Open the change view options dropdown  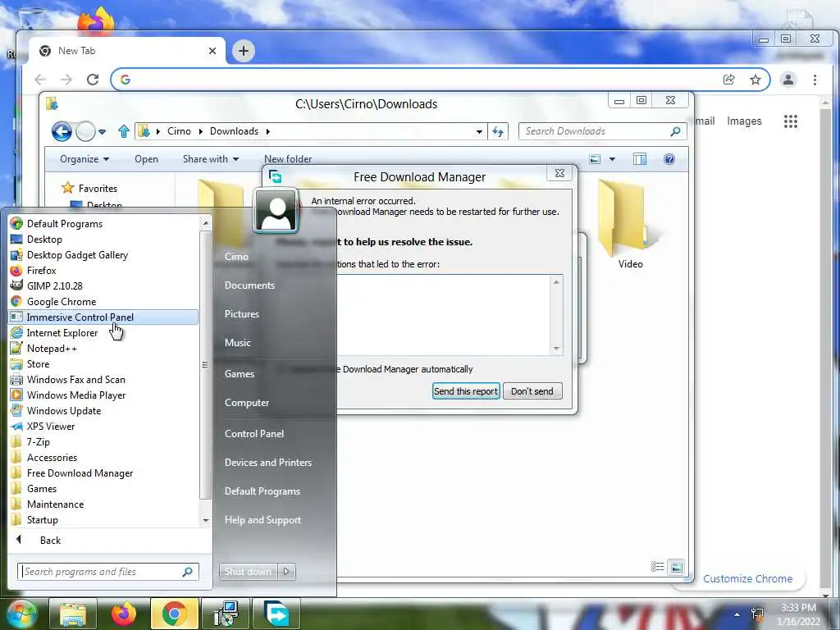612,159
